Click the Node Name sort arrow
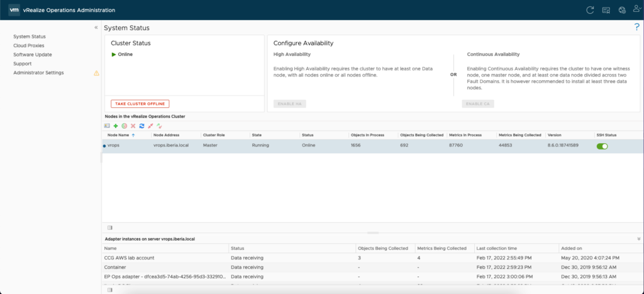This screenshot has width=644, height=294. (x=133, y=135)
